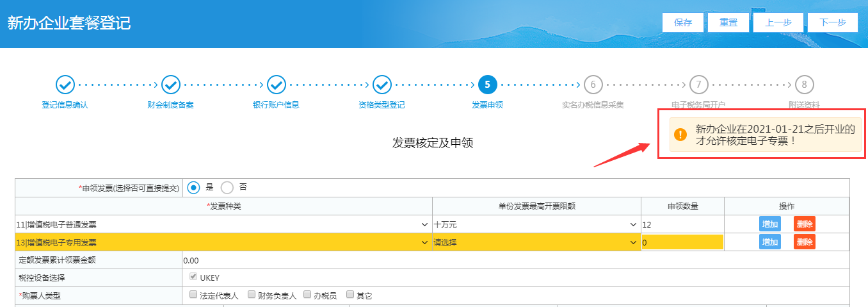Click the 申领数量 column header

(682, 206)
